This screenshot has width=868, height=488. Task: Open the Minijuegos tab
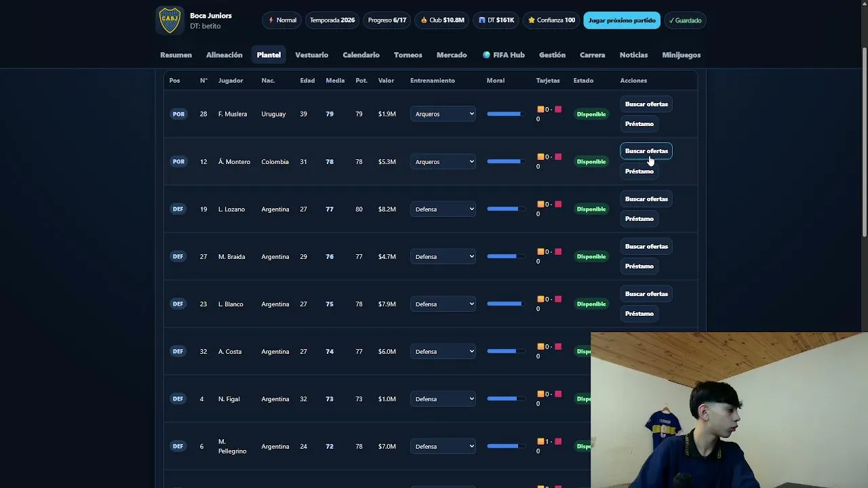pyautogui.click(x=682, y=55)
